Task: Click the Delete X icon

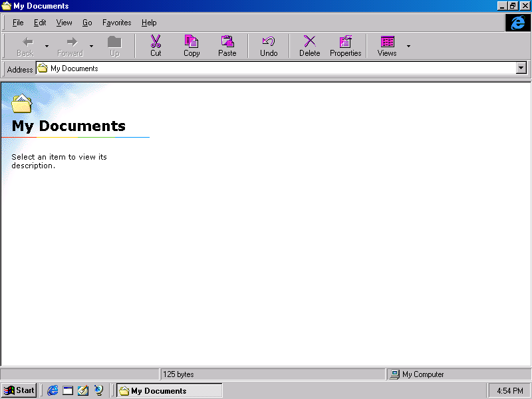Action: point(309,41)
